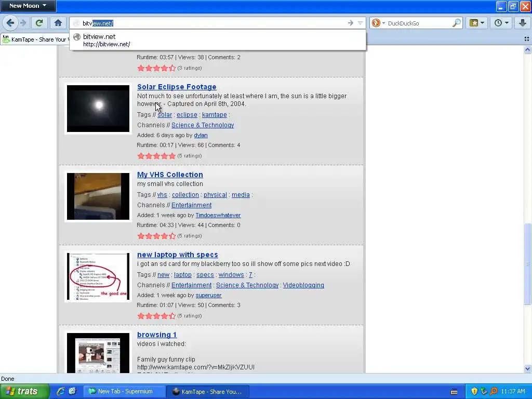The image size is (532, 399).
Task: Restore the browser window size
Action: [513, 6]
